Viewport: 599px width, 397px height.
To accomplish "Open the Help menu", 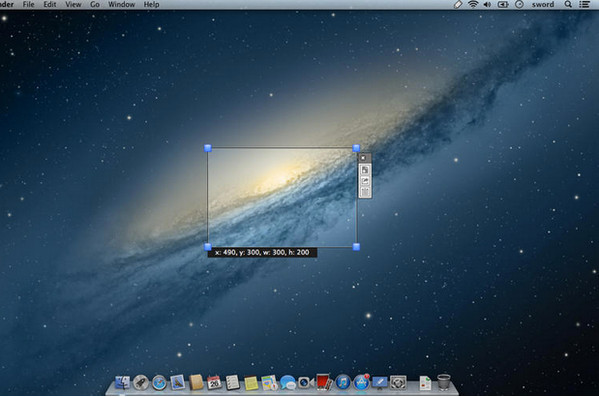I will (151, 5).
